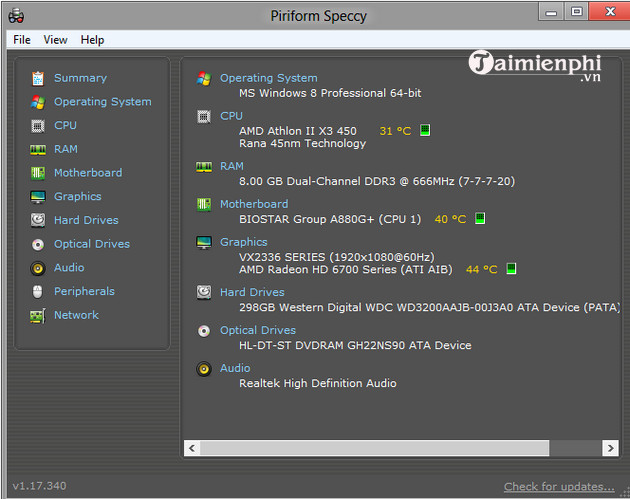Click the horizontal scrollbar left arrow
Screen dimensions: 630x499
(x=192, y=448)
